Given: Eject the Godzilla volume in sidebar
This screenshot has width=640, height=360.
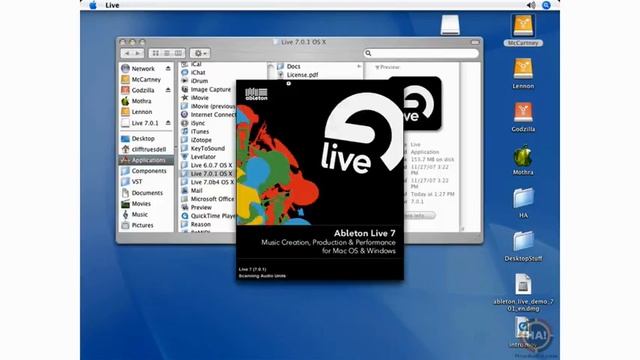Looking at the screenshot, I should [x=168, y=90].
